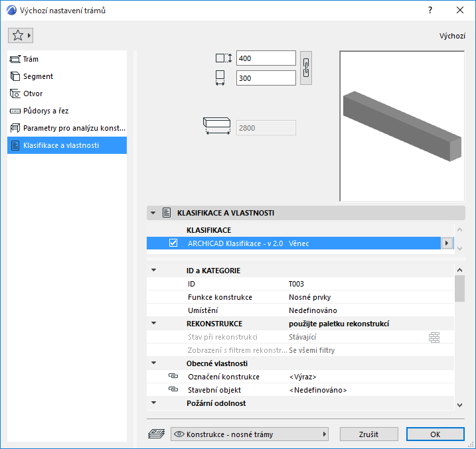Click the Klasifikace a vlastnosti panel header icon
Screen dimensions: 476x449
(x=167, y=213)
